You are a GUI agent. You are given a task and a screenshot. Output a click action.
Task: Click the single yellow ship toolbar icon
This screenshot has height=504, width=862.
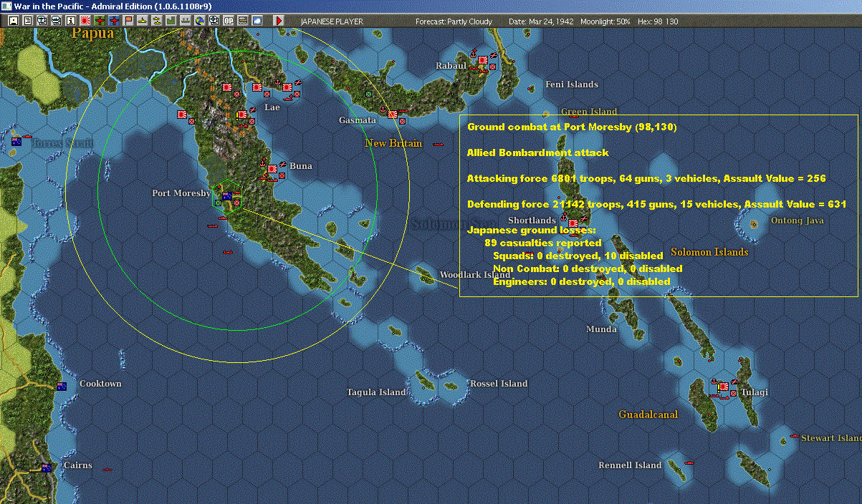click(x=143, y=21)
